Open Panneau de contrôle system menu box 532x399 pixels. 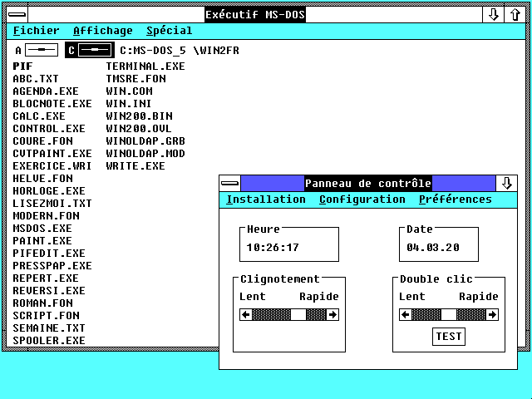point(229,184)
